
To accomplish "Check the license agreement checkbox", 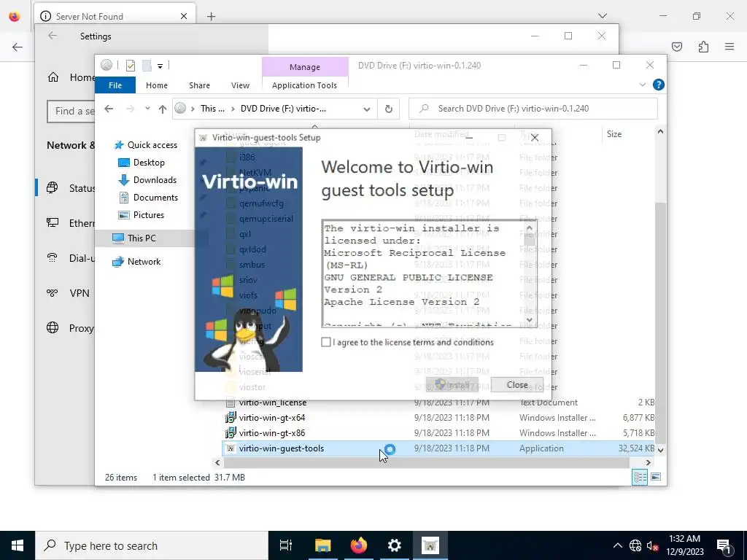I will click(326, 342).
